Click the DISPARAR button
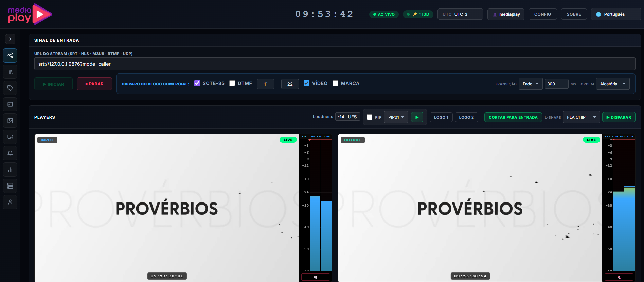This screenshot has height=282, width=644. point(619,117)
